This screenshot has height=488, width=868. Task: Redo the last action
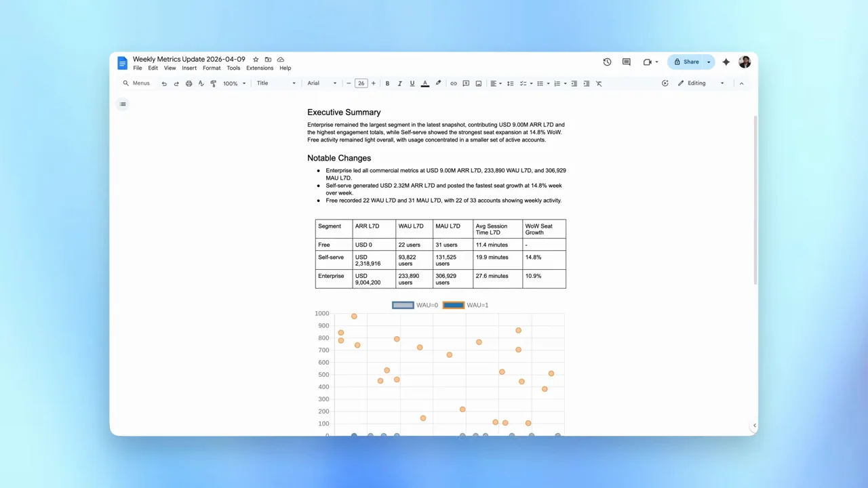(176, 83)
